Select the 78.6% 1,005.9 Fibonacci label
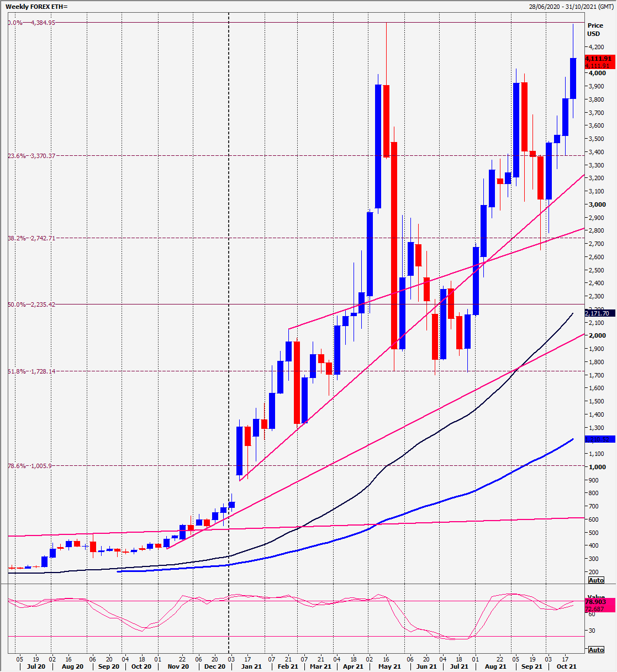The image size is (617, 672). coord(30,466)
